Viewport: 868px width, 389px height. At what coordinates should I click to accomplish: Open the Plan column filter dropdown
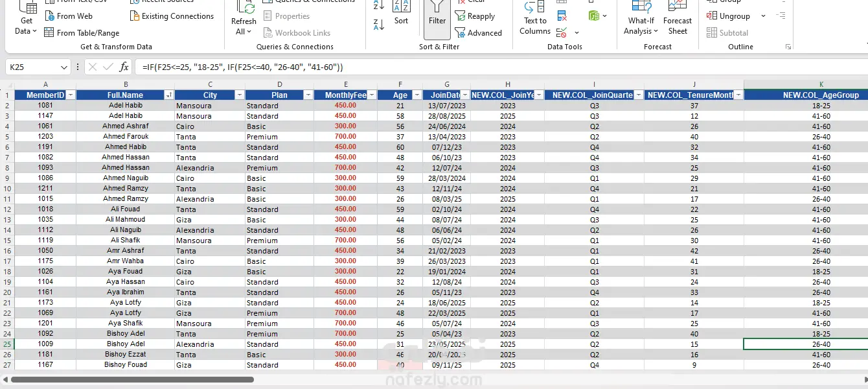(309, 95)
